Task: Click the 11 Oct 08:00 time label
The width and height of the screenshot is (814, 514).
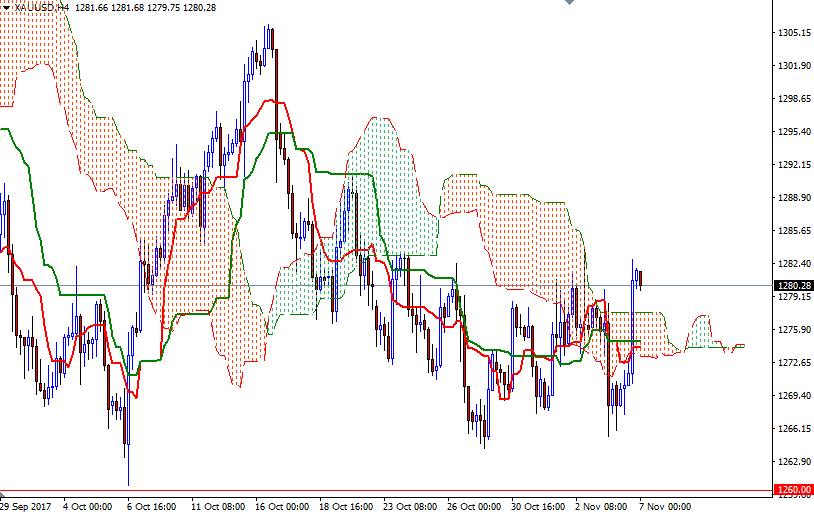Action: click(218, 506)
